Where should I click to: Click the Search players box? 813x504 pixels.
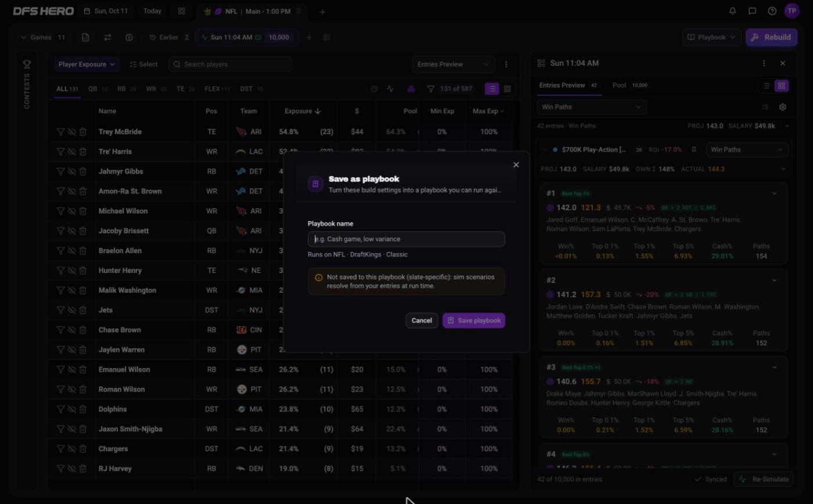[x=230, y=64]
